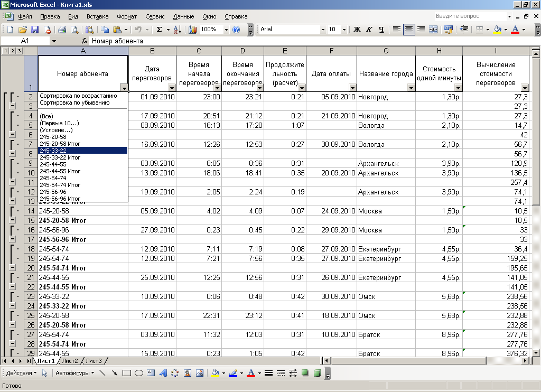541x392 pixels.
Task: Open the 3-D Style icon in the Drawing toolbar
Action: 318,373
